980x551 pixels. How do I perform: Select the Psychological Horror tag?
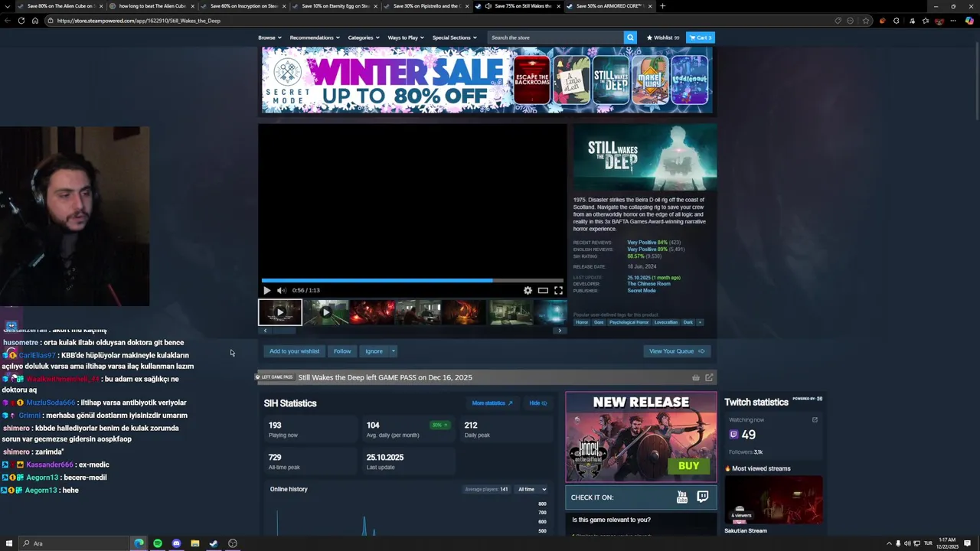[x=629, y=322]
